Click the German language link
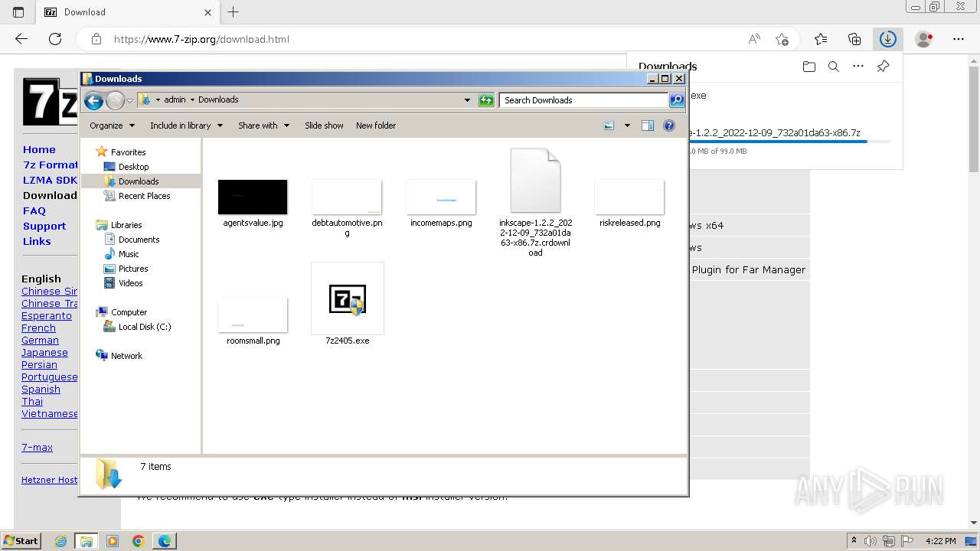Viewport: 980px width, 551px height. (x=40, y=340)
